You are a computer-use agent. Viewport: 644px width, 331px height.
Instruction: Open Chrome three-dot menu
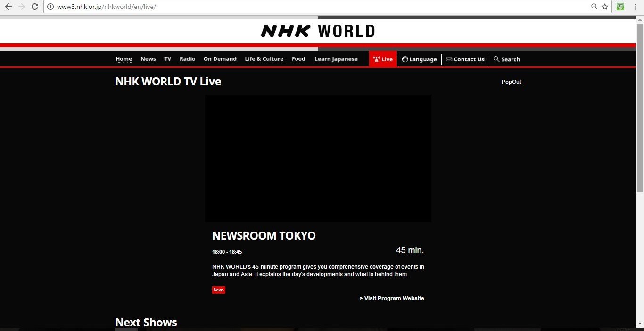coord(635,7)
